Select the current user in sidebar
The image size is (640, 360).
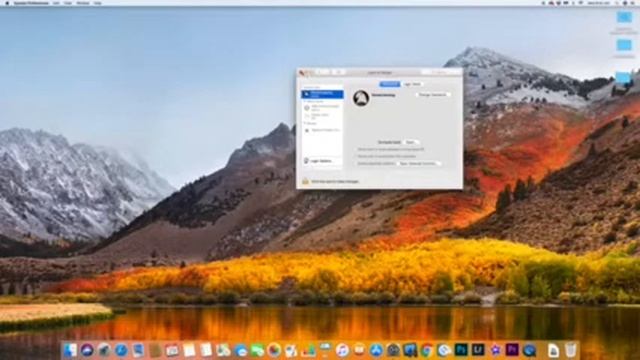coord(322,94)
